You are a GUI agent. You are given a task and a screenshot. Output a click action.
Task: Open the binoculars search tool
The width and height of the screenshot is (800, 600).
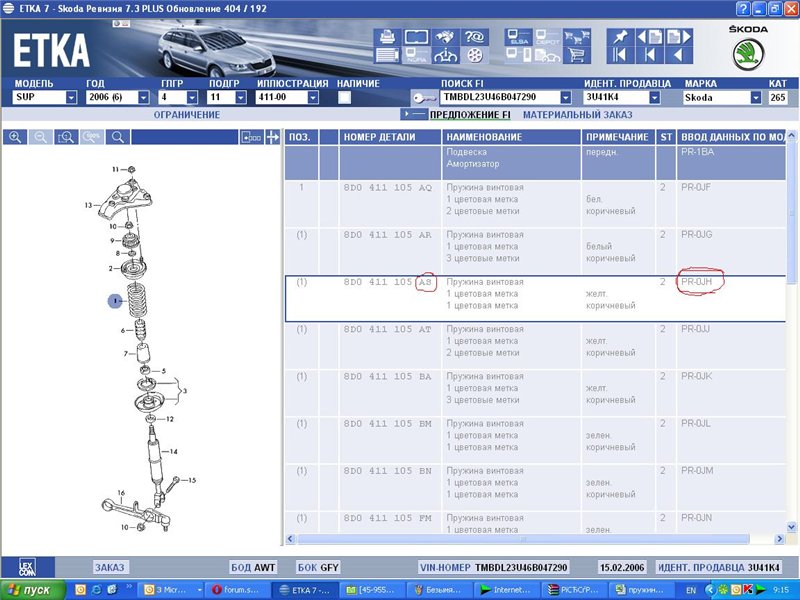point(445,37)
